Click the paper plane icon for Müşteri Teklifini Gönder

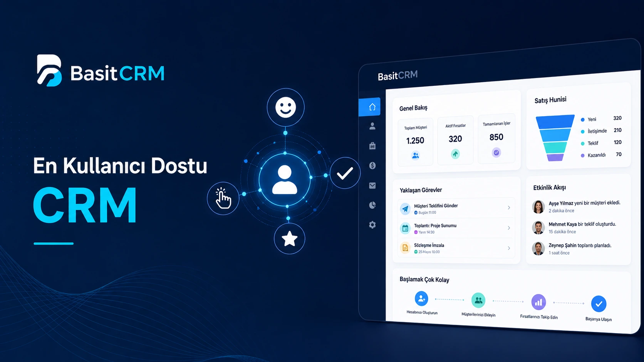(x=405, y=209)
